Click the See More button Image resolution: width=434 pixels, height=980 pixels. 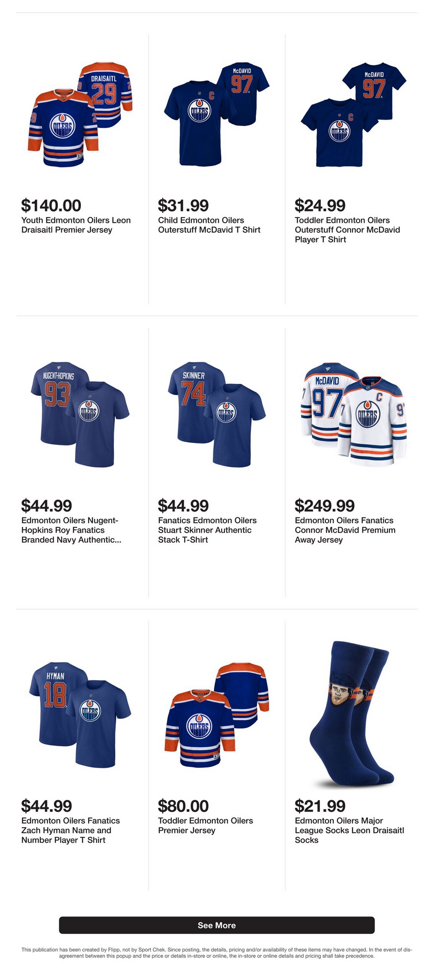217,925
